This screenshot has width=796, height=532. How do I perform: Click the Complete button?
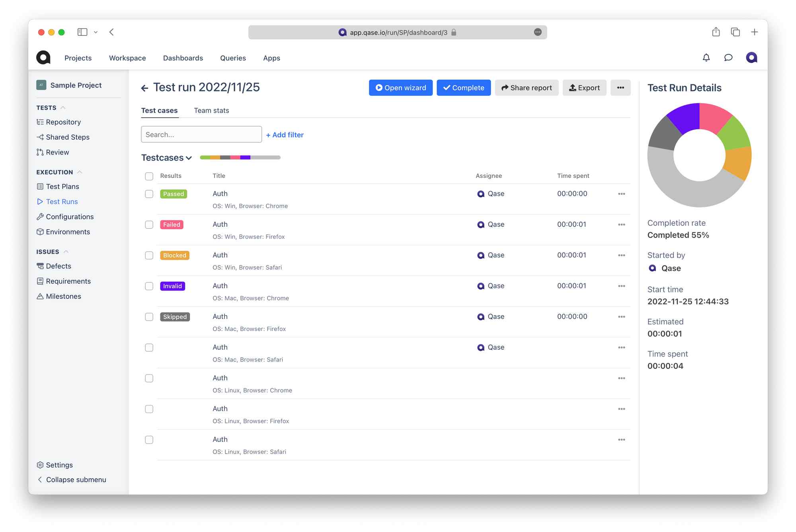(463, 88)
